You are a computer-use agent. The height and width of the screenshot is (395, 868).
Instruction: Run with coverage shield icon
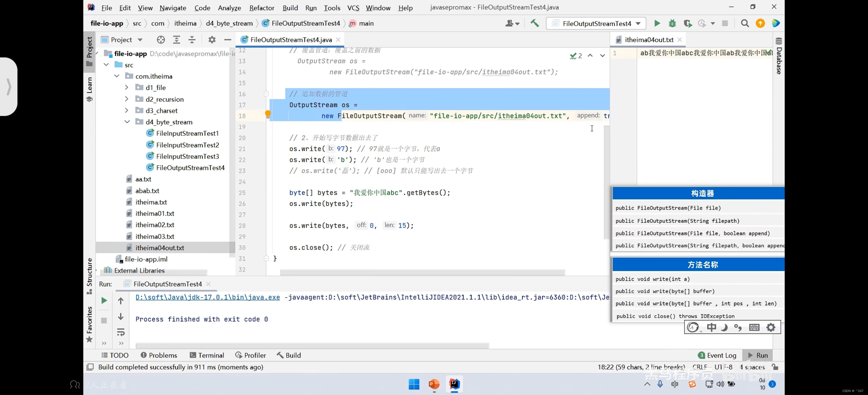[x=687, y=23]
